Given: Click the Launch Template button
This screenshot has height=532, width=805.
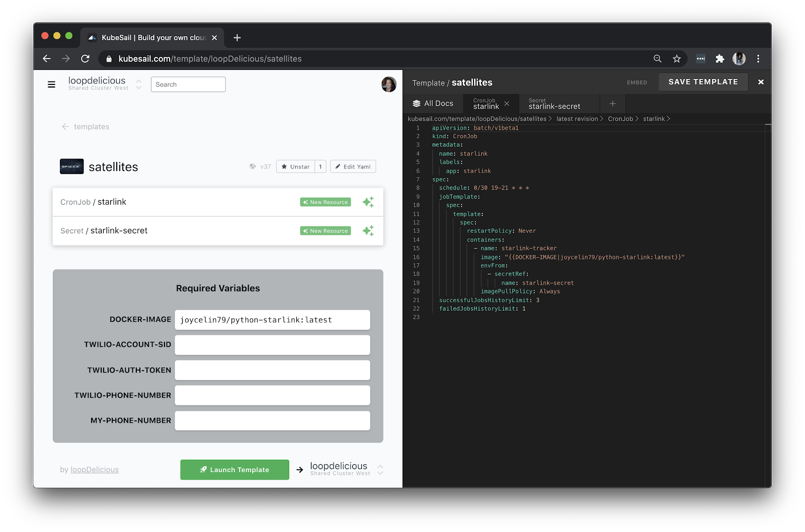Looking at the screenshot, I should 234,470.
